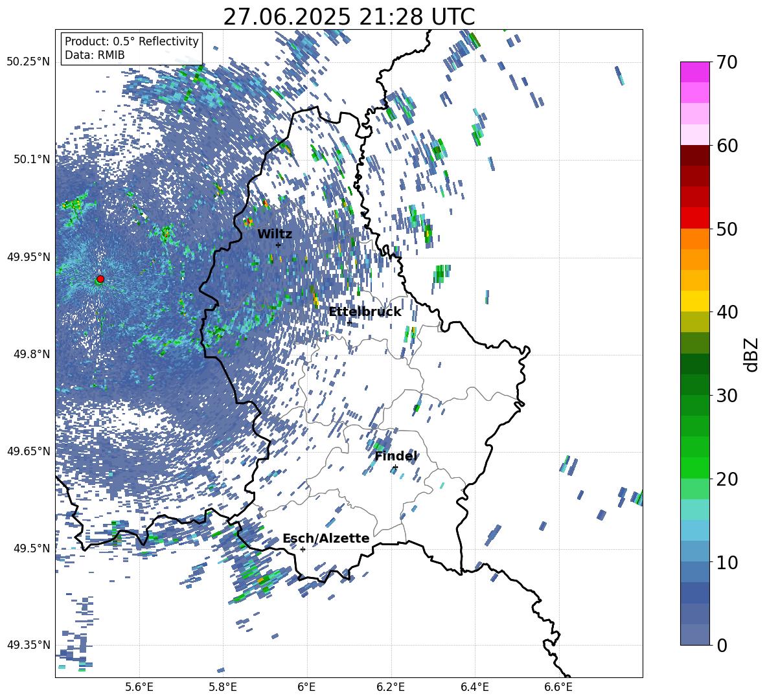Image resolution: width=767 pixels, height=700 pixels.
Task: Click the Esch/Alzette station cross marker
Action: click(x=303, y=549)
